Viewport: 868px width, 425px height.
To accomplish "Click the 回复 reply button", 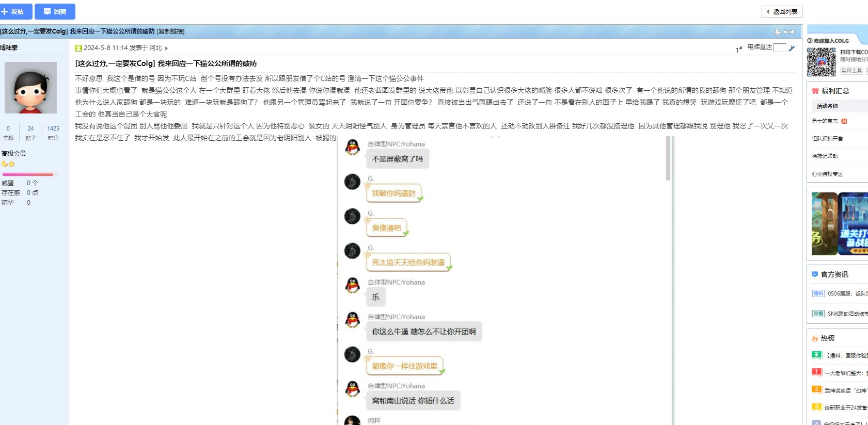I will click(x=55, y=11).
